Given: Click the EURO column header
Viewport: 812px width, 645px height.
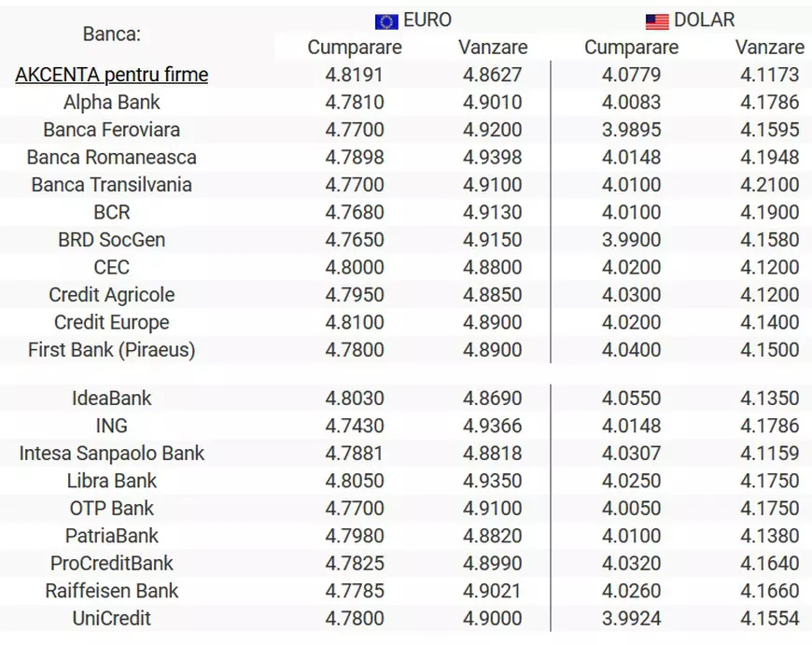Looking at the screenshot, I should point(427,21).
